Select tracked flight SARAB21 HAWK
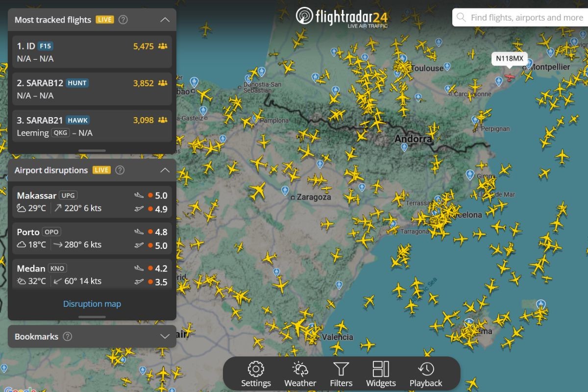This screenshot has width=588, height=392. [x=92, y=126]
